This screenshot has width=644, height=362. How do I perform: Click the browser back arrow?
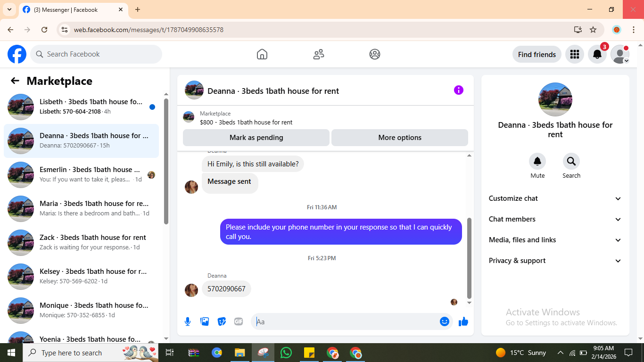[x=10, y=30]
